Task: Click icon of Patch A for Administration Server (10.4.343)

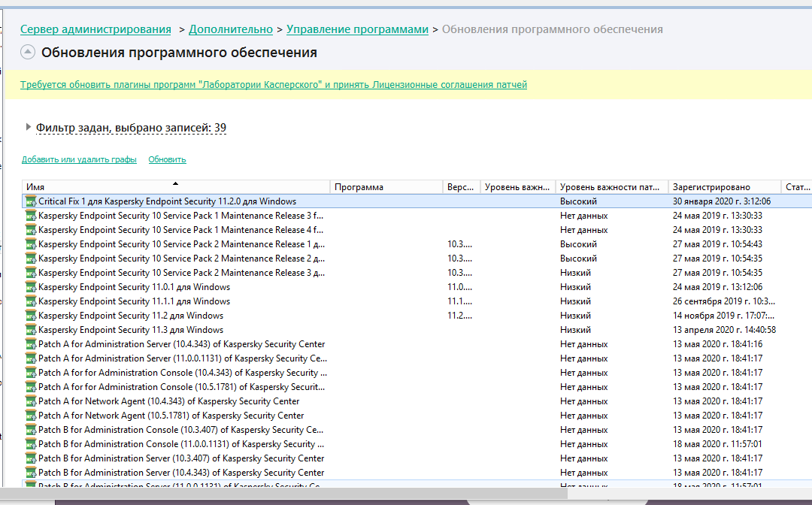Action: point(31,344)
